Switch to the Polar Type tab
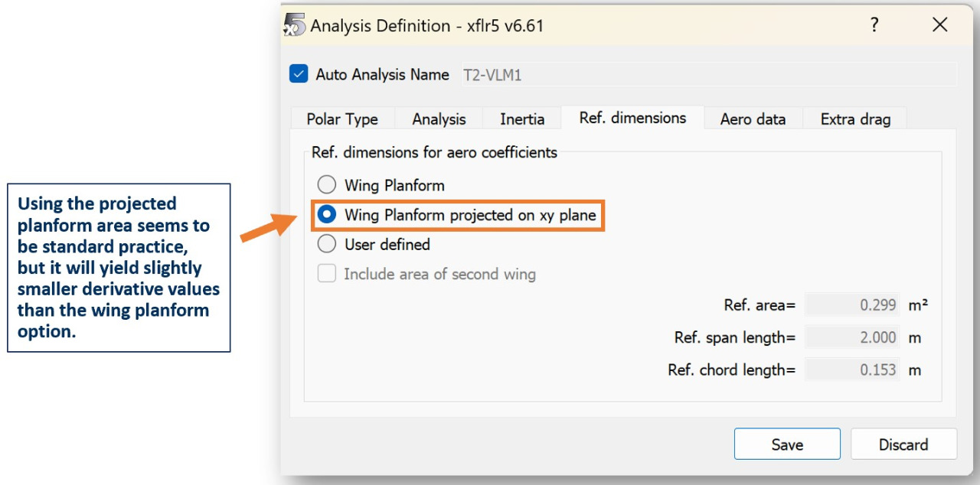The image size is (980, 485). [342, 119]
